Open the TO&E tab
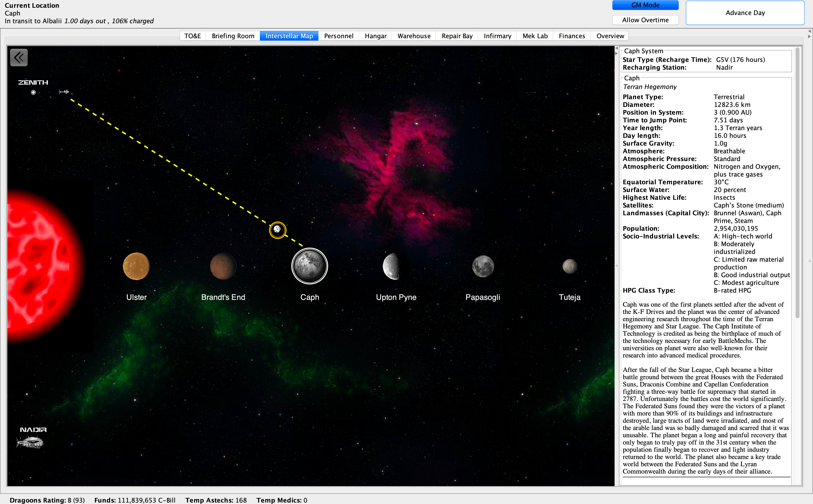 (193, 36)
